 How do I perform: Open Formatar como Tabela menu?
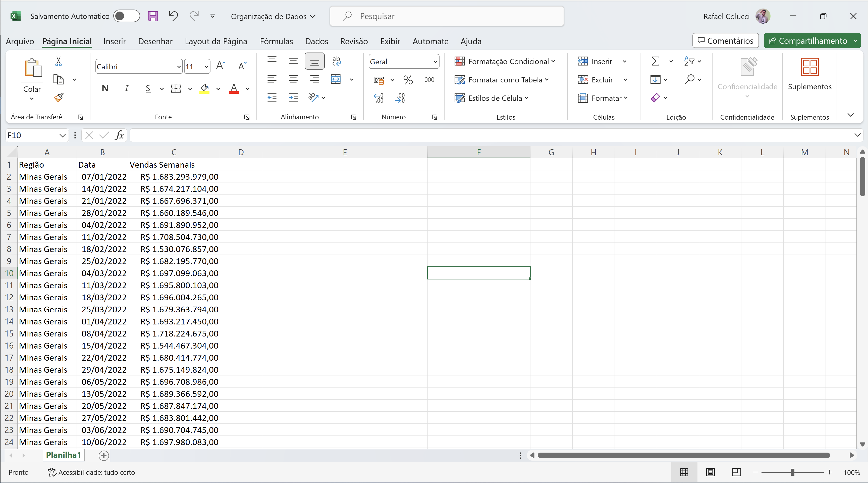click(501, 80)
